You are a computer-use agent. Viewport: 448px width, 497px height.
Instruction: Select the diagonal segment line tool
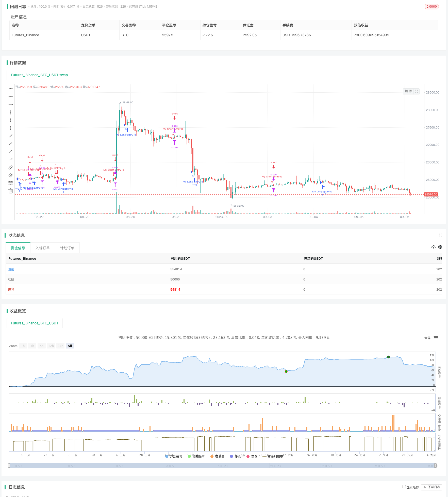(x=10, y=152)
